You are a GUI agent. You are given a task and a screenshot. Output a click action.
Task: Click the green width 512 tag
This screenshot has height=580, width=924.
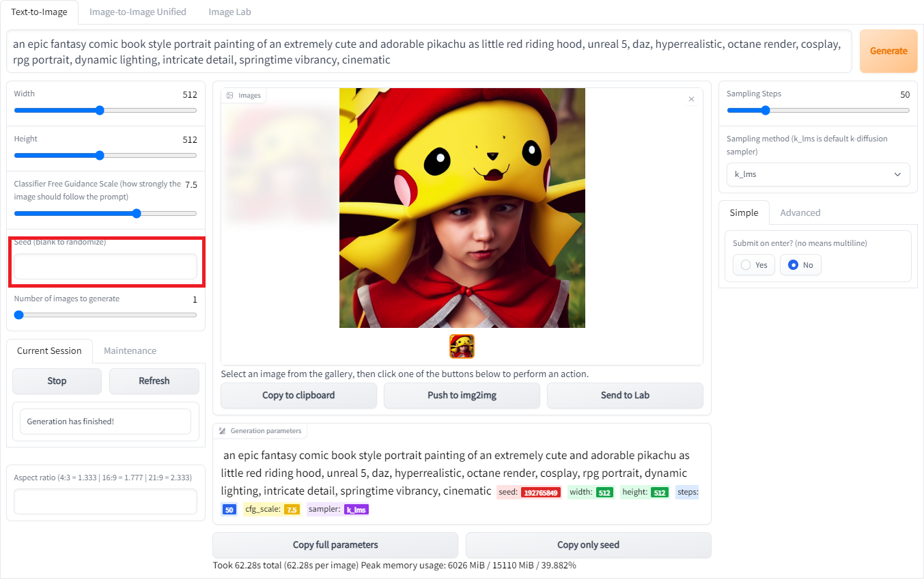(x=604, y=493)
